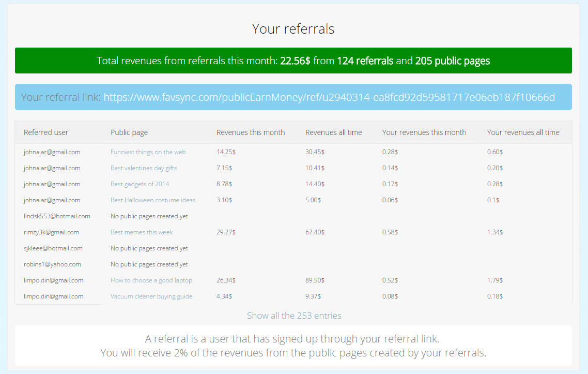The image size is (588, 374).
Task: Click 'Revenues all time' column header
Action: (x=333, y=132)
